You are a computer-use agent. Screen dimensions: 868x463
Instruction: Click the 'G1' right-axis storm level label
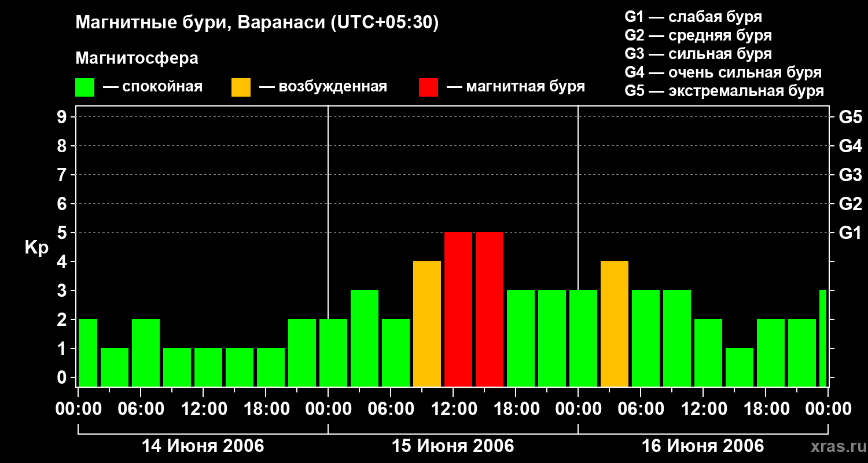click(850, 233)
